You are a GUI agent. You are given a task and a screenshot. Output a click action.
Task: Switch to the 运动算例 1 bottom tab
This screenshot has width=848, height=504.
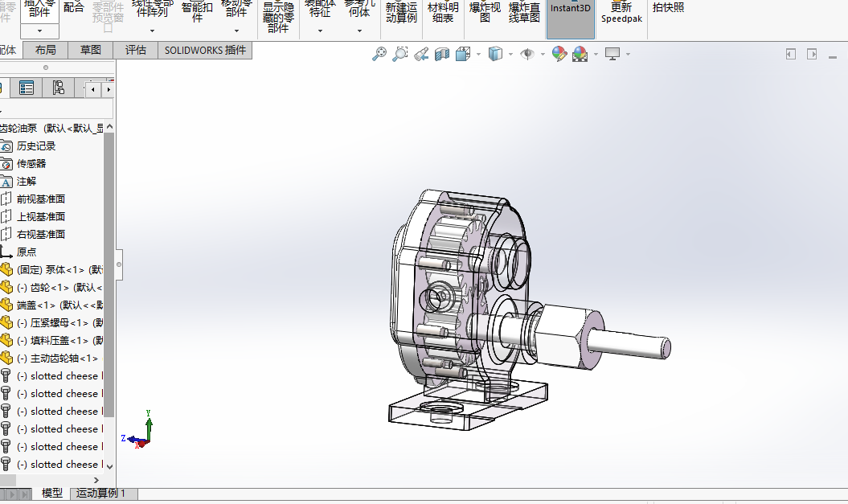[100, 494]
